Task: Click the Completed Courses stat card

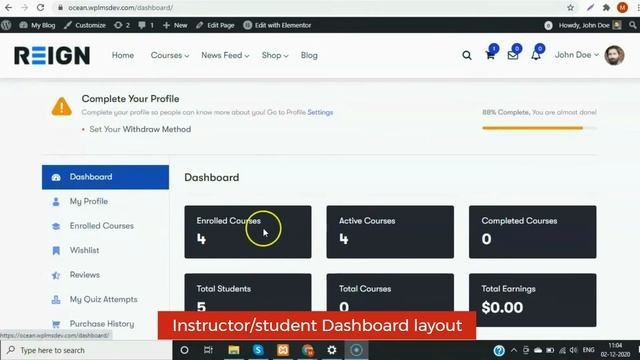Action: (x=532, y=232)
